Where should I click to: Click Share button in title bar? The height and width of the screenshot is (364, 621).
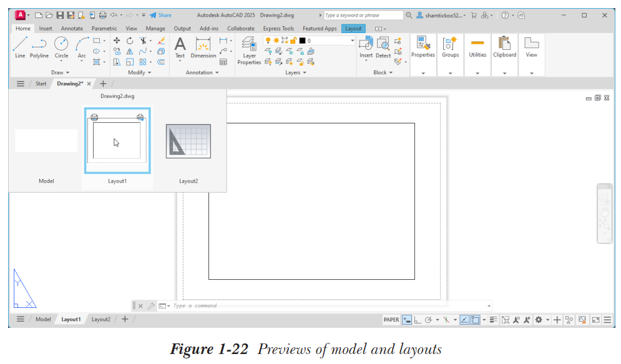tap(160, 16)
